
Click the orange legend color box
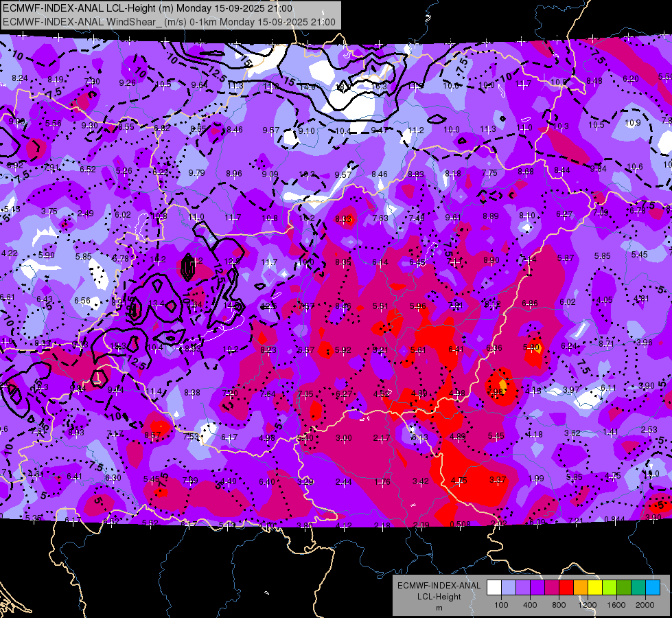click(581, 588)
